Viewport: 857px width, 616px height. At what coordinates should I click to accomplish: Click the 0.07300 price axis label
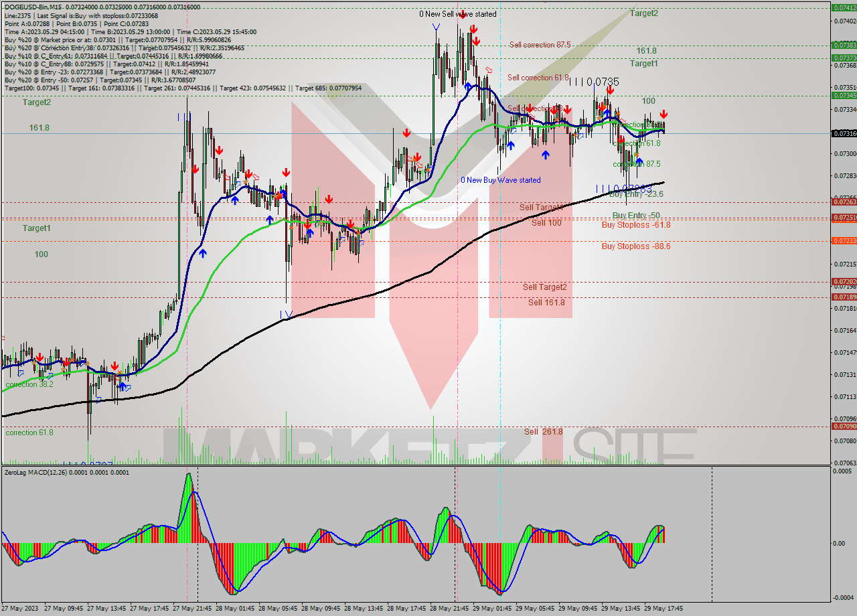click(846, 154)
